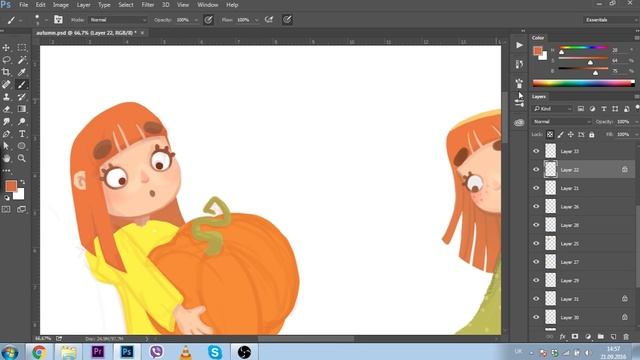Open the layer Opacity dropdown
The height and width of the screenshot is (360, 640).
tap(636, 122)
